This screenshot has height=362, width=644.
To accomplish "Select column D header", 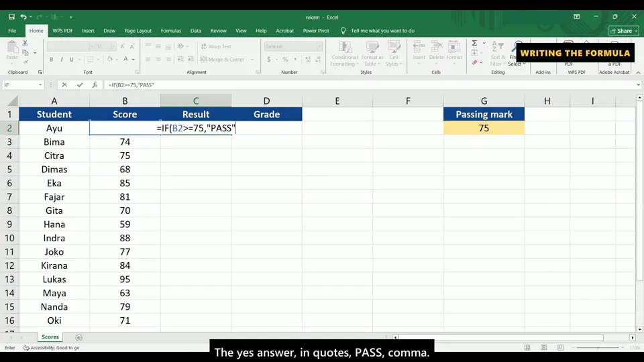I will coord(266,101).
